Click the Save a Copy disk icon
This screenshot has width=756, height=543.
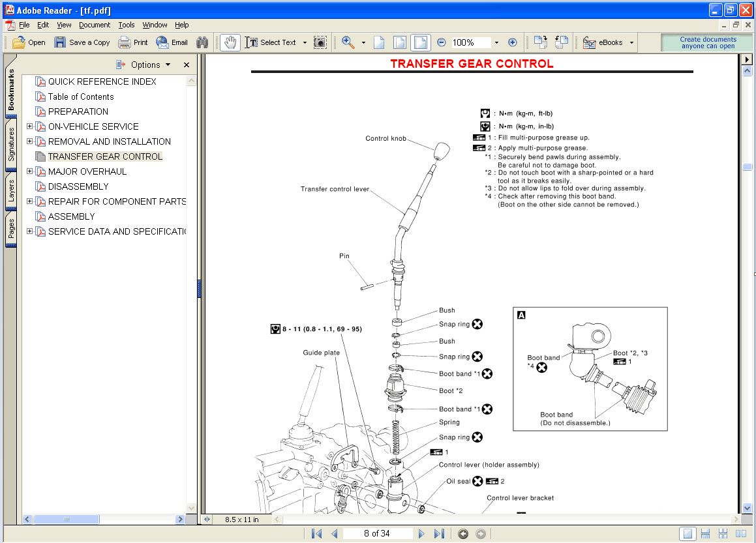60,42
